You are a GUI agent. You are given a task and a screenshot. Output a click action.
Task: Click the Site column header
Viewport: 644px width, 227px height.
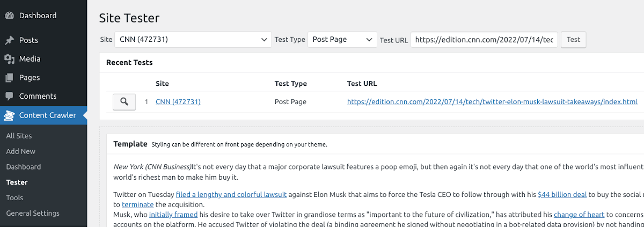pyautogui.click(x=162, y=84)
